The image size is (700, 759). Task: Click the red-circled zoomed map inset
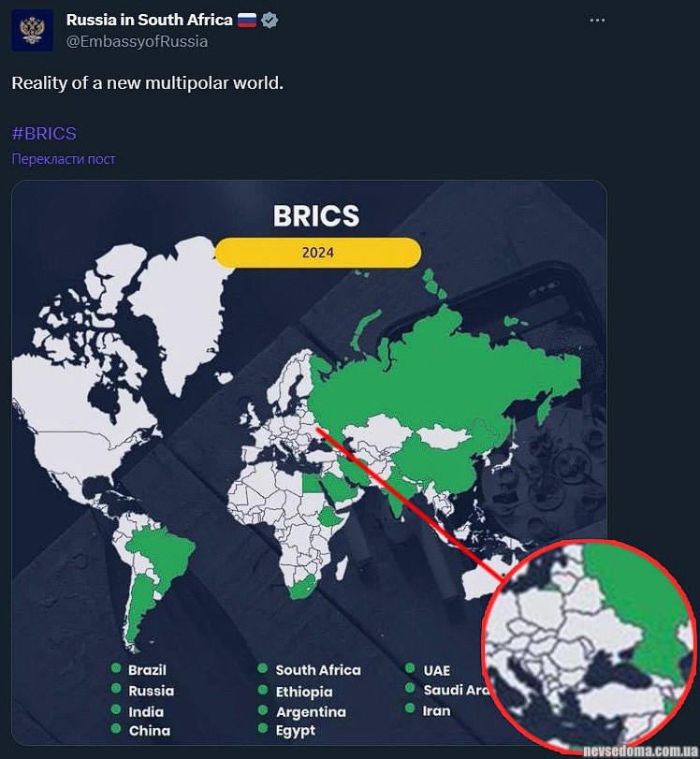588,646
